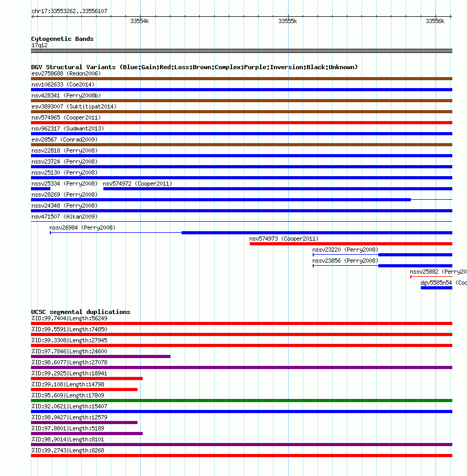Click the esv2758688 (Redon2006) variant label

[66, 73]
